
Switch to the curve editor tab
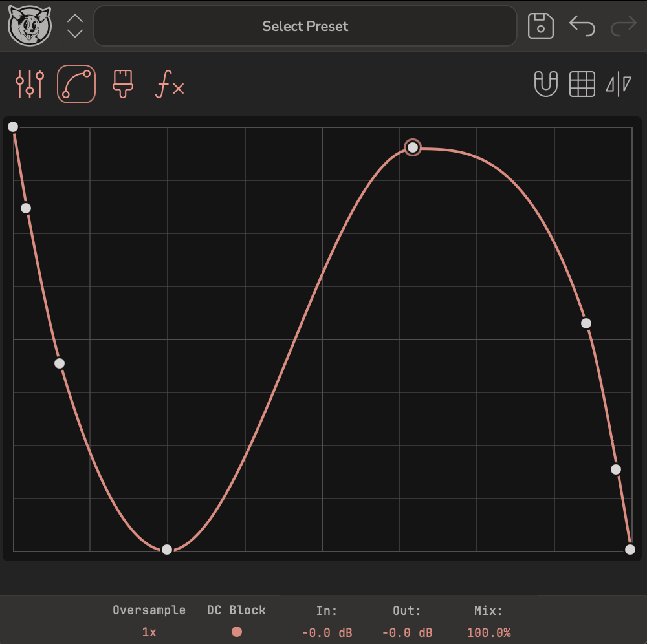75,83
